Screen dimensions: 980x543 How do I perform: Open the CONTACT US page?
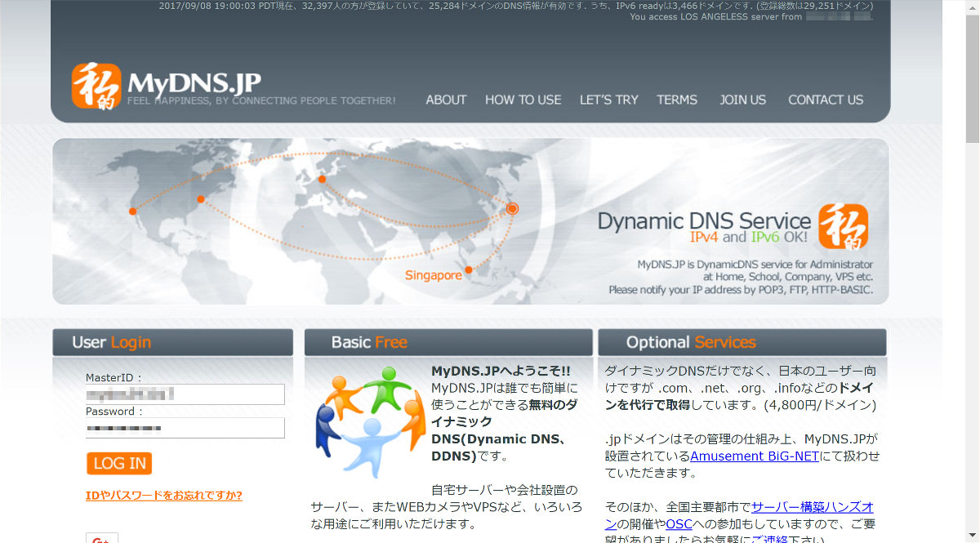826,100
